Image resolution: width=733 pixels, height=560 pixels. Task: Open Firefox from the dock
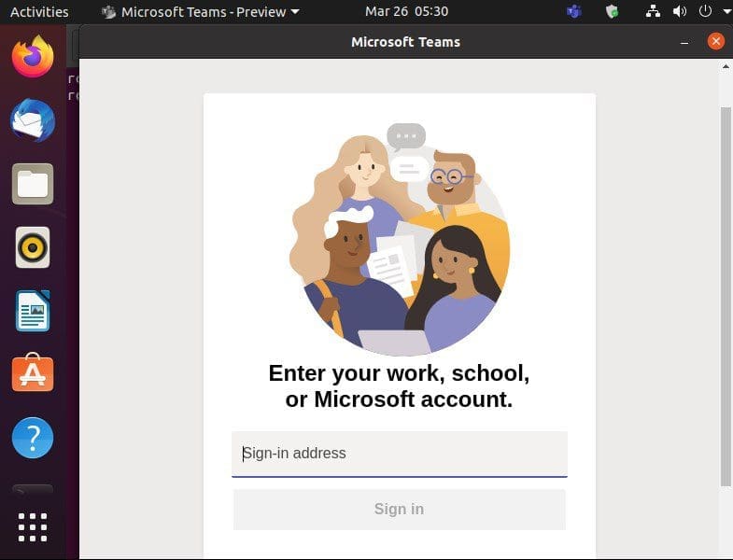(33, 57)
